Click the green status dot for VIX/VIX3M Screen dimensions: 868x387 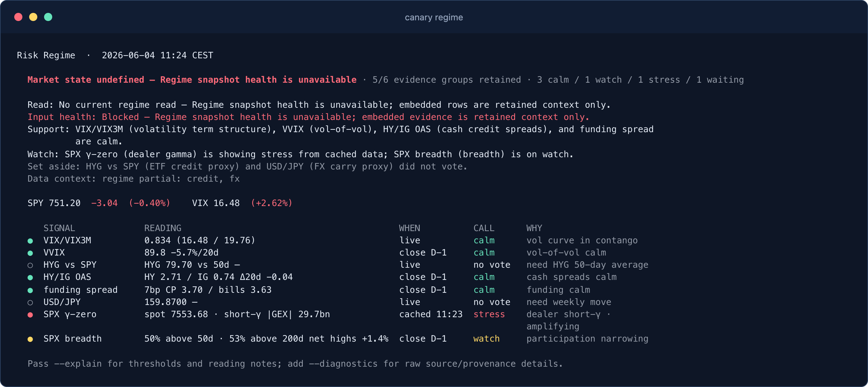(x=30, y=241)
